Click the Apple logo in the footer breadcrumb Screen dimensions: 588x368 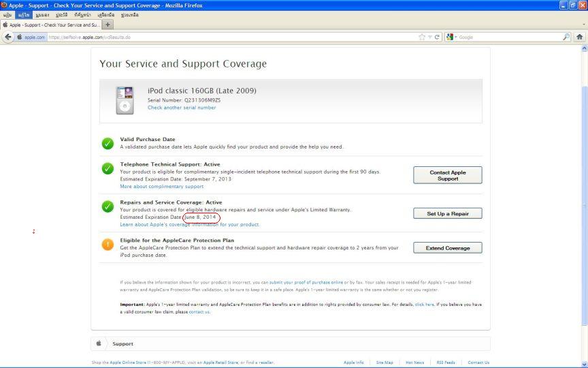point(99,343)
